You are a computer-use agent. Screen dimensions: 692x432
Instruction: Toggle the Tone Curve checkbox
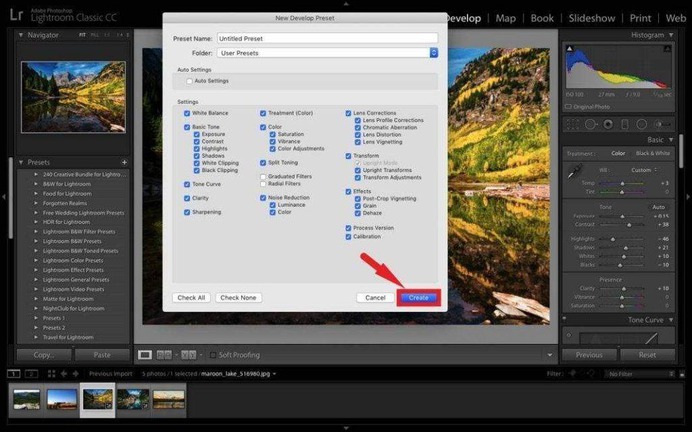click(x=187, y=184)
